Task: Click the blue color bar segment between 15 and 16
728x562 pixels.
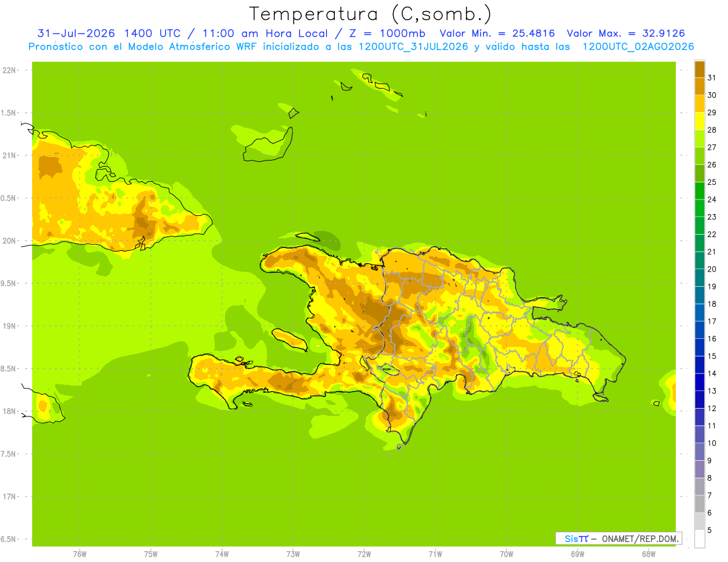Action: 699,347
